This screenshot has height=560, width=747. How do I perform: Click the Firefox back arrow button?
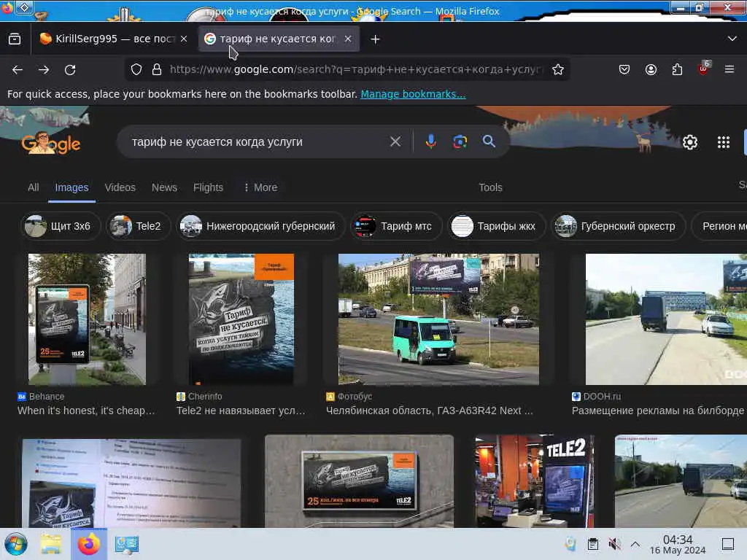tap(18, 70)
